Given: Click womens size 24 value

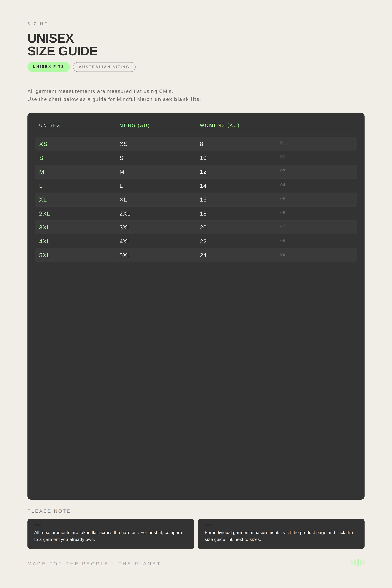Looking at the screenshot, I should (x=203, y=255).
